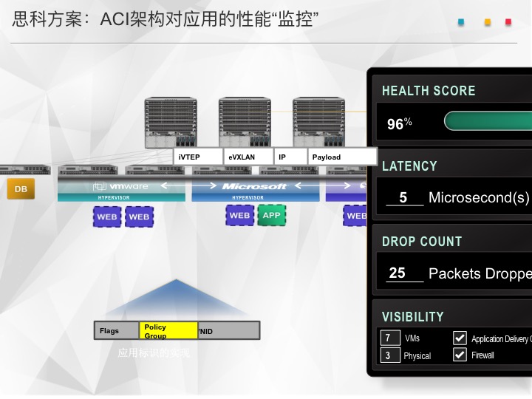Click the spine switch above eVXLAN
Viewport: 532px width, 399px height.
click(245, 123)
